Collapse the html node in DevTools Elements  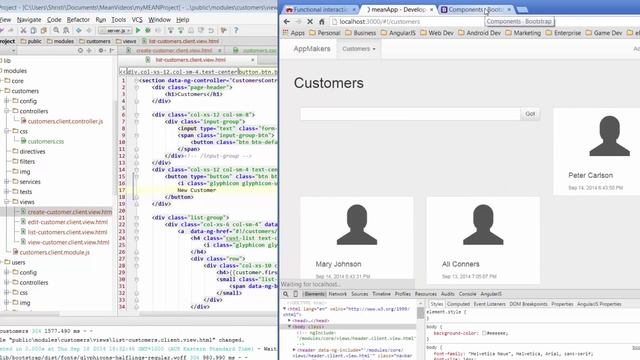pyautogui.click(x=285, y=309)
